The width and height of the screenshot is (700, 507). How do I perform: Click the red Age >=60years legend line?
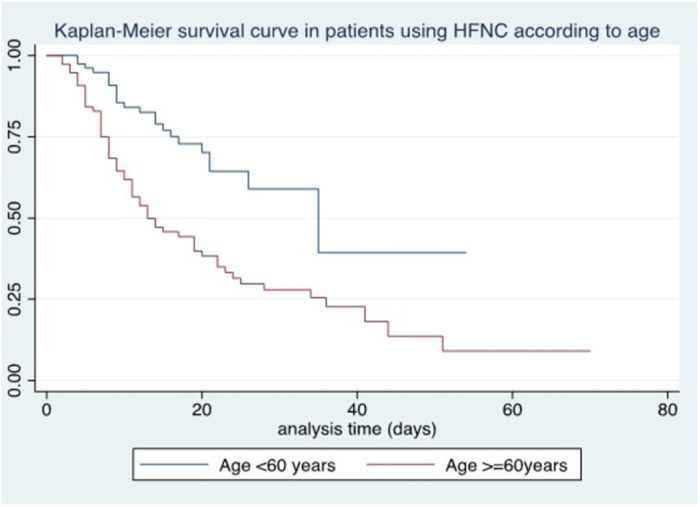pos(400,465)
